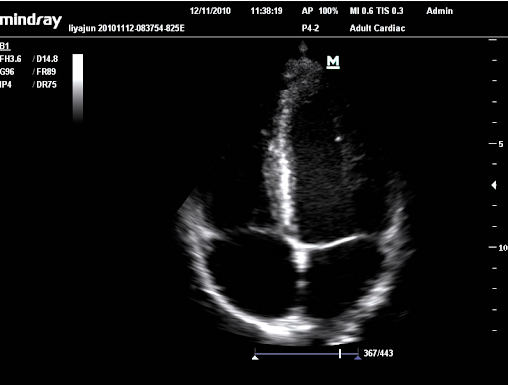508x385 pixels.
Task: Click the mindray logo
Action: point(31,22)
